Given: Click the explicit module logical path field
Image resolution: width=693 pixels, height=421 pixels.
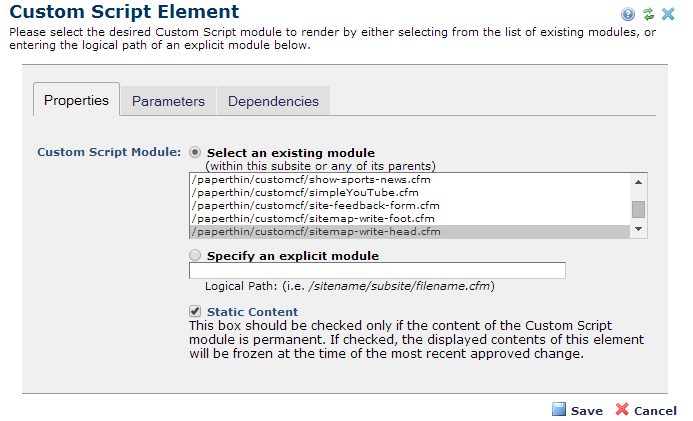Looking at the screenshot, I should [x=377, y=270].
